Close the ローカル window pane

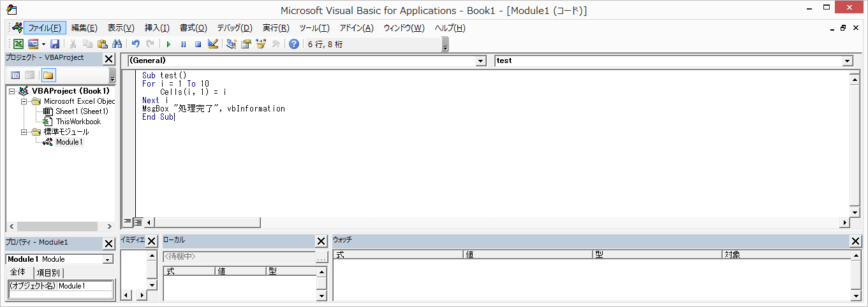321,241
